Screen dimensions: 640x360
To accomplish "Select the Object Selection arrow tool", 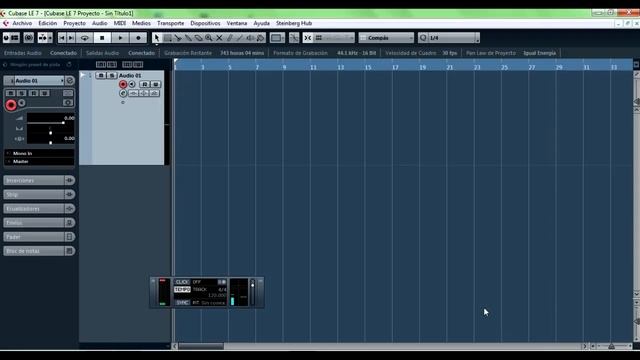I will pyautogui.click(x=156, y=38).
